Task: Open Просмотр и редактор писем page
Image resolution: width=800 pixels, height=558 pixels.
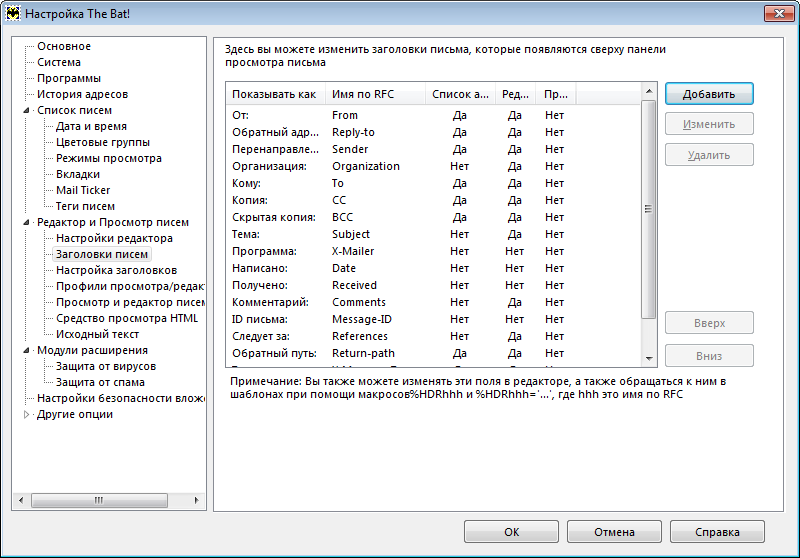Action: tap(130, 302)
